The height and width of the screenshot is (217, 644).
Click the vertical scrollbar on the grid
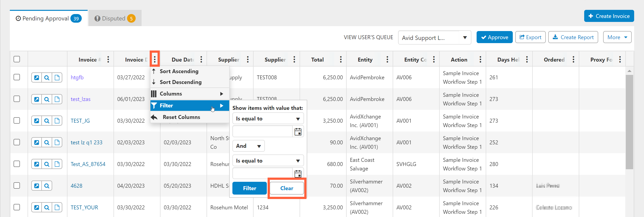click(x=629, y=122)
